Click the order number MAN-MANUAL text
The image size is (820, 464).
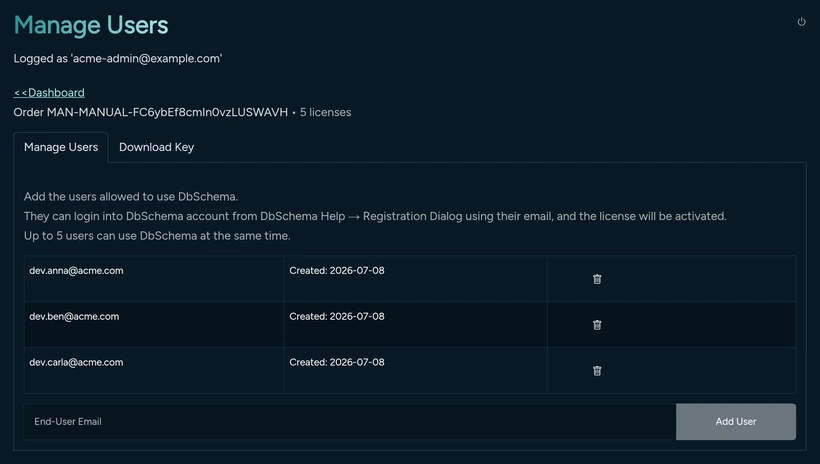167,112
